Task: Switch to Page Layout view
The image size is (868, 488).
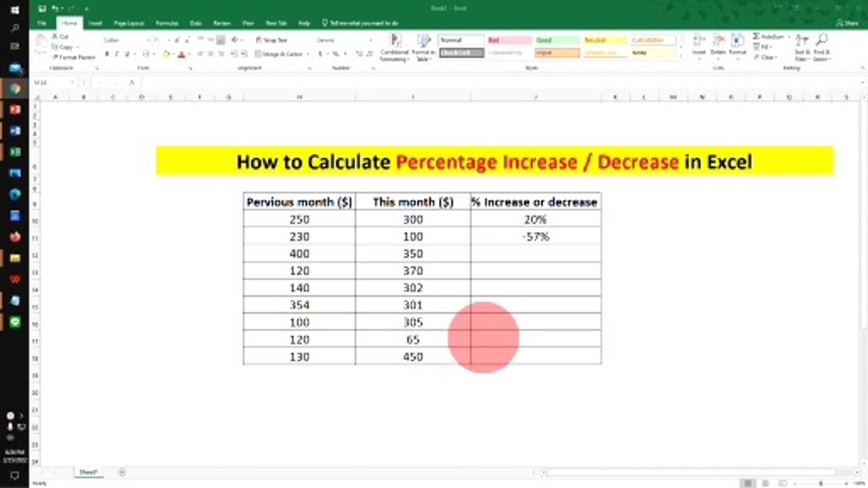Action: click(765, 483)
